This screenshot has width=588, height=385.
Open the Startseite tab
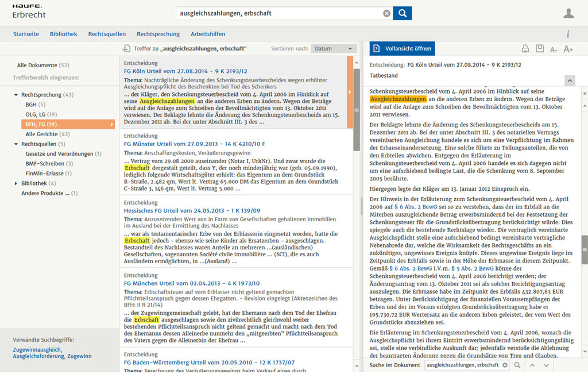pyautogui.click(x=26, y=34)
